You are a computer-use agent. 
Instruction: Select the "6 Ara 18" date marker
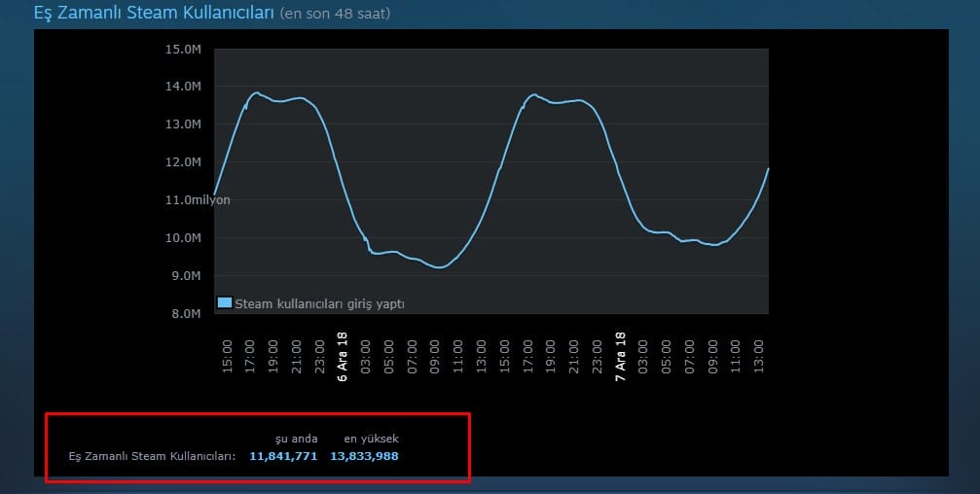(342, 356)
